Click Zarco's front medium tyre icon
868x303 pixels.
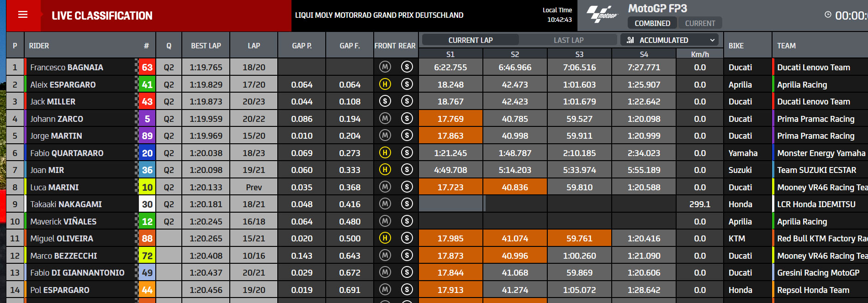(385, 118)
